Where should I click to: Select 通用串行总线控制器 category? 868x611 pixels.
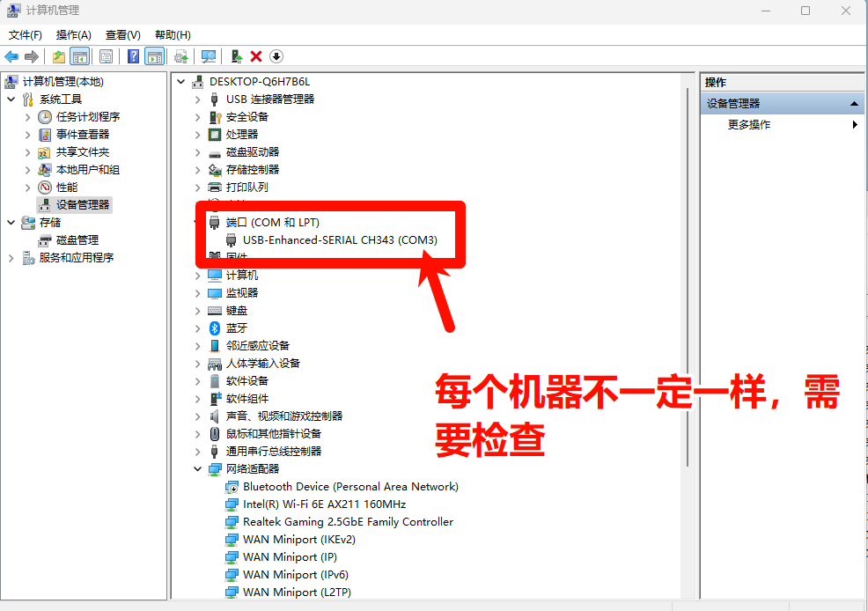pos(274,451)
